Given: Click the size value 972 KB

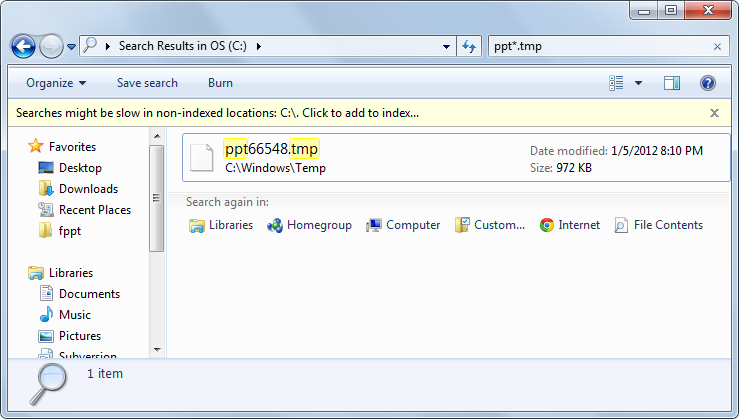Looking at the screenshot, I should point(574,168).
